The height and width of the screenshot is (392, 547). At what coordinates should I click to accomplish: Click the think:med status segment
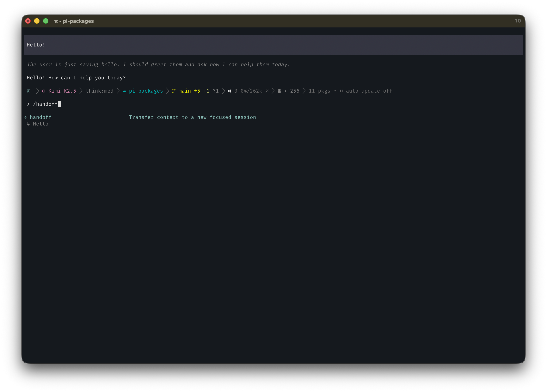[x=99, y=91]
